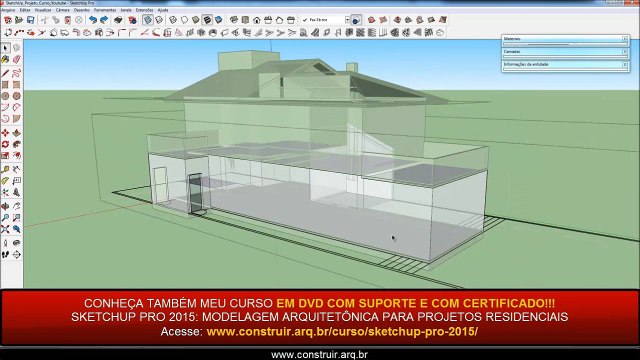Screen dimensions: 640x360
Task: Click the Zoom Extents tool
Action: [5, 229]
